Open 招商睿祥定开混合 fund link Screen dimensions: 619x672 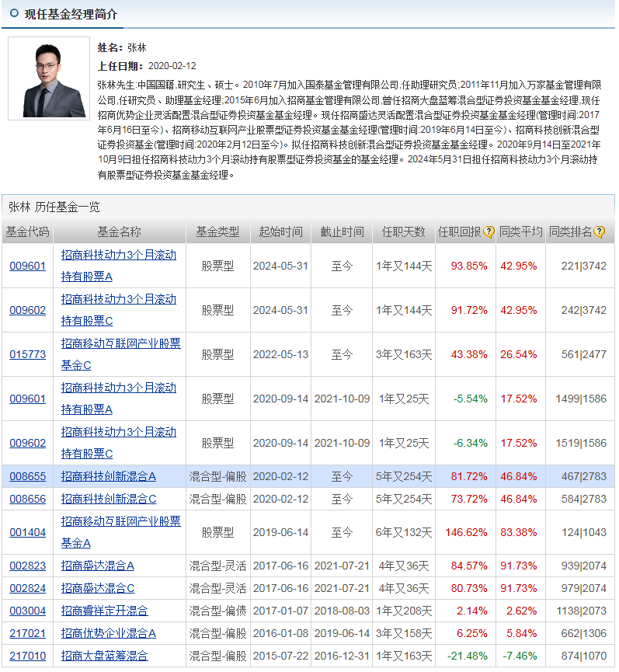tap(105, 611)
